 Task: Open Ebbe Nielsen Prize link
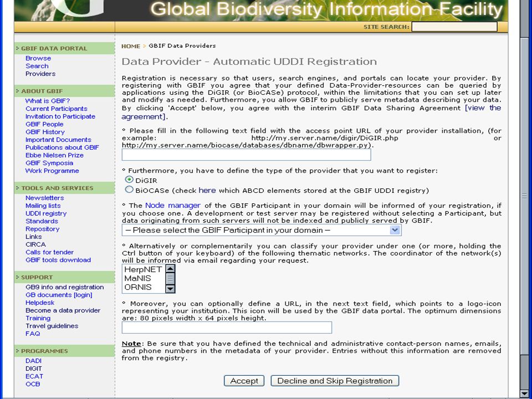(x=54, y=156)
